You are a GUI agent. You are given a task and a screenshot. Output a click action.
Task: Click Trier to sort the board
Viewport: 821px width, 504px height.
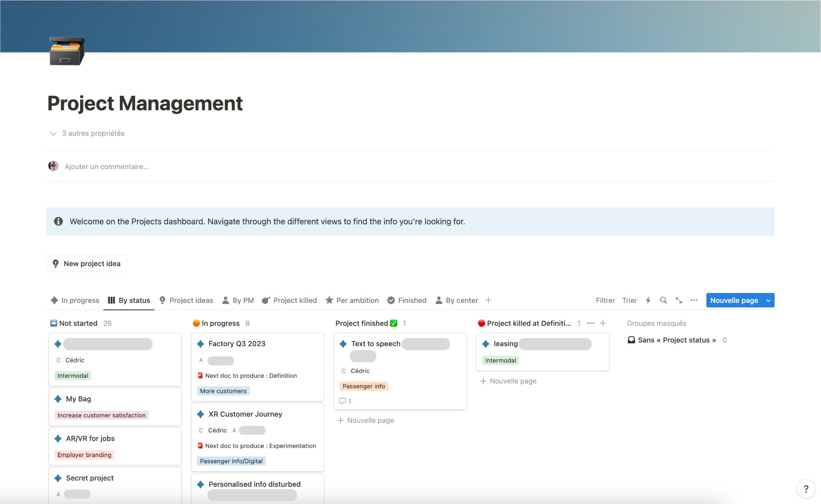click(x=629, y=300)
